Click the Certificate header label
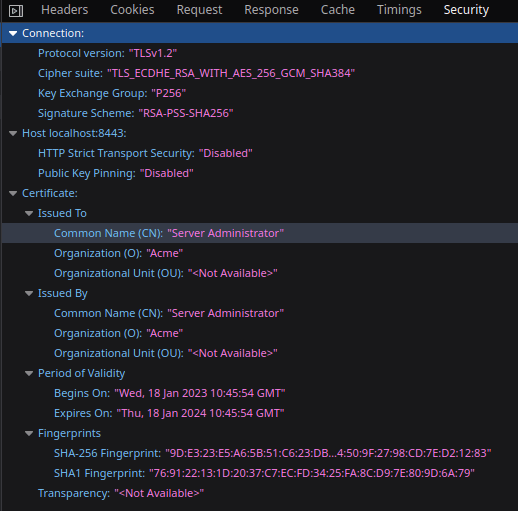Image resolution: width=518 pixels, height=511 pixels. click(50, 193)
